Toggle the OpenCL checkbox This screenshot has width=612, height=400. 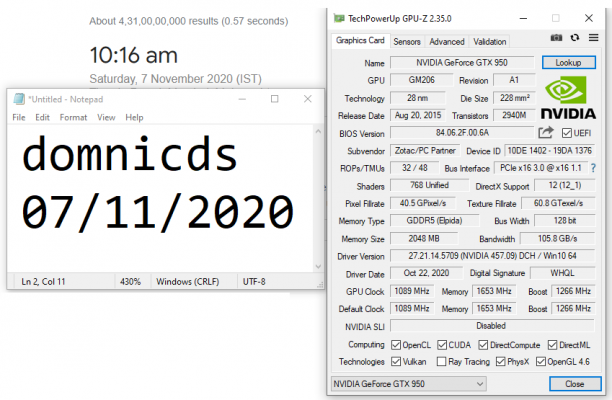coord(396,345)
